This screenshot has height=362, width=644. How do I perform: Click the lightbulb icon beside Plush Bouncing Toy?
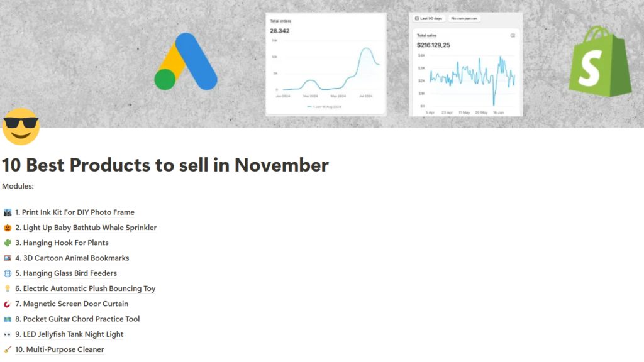[8, 288]
